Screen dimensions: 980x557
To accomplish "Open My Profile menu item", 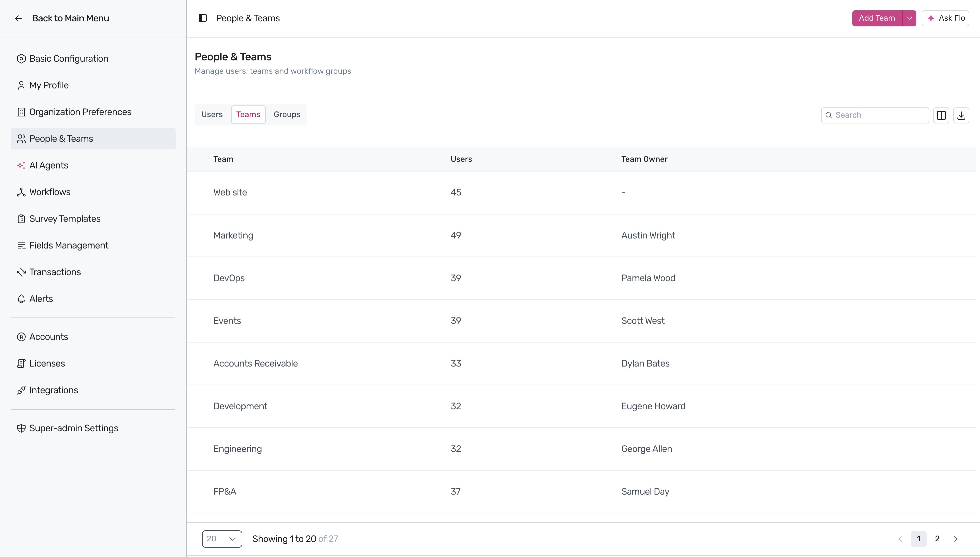I will pos(93,85).
